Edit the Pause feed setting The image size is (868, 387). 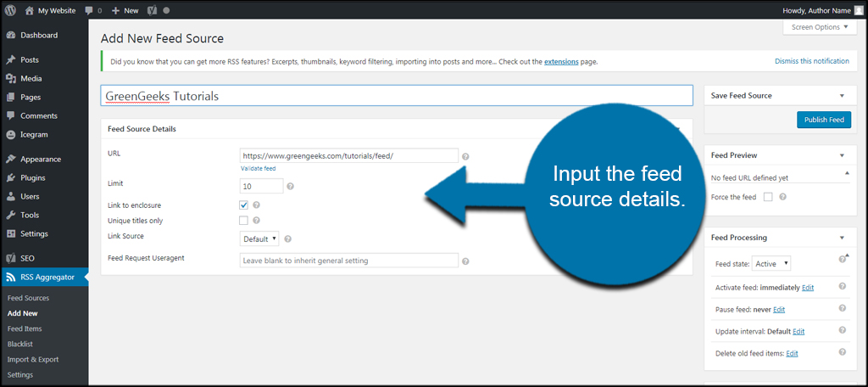(x=779, y=310)
